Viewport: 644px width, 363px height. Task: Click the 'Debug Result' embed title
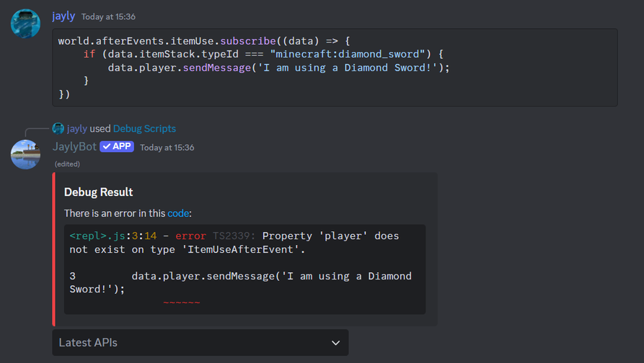tap(98, 192)
